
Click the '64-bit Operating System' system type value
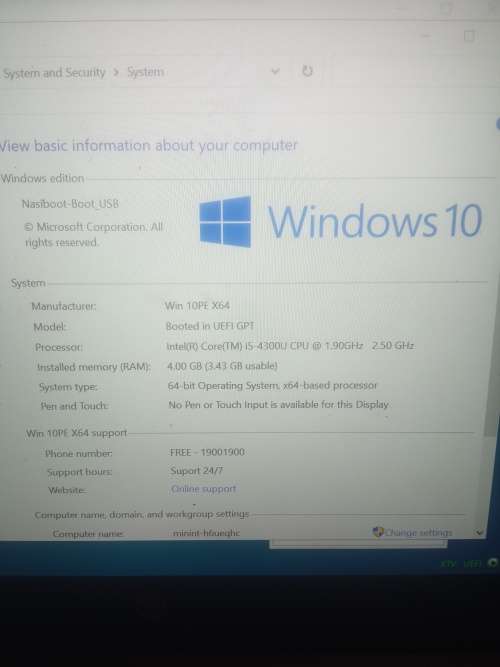pos(272,385)
